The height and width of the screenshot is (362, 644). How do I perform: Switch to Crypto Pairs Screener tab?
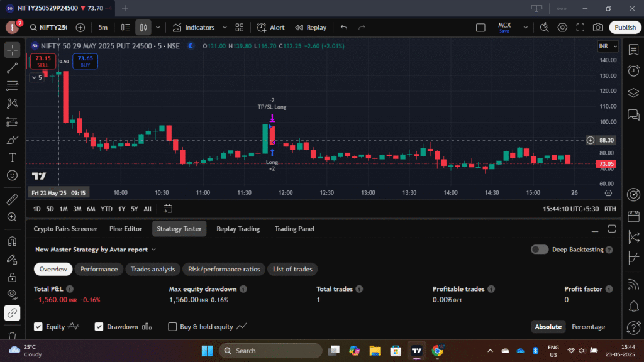65,229
